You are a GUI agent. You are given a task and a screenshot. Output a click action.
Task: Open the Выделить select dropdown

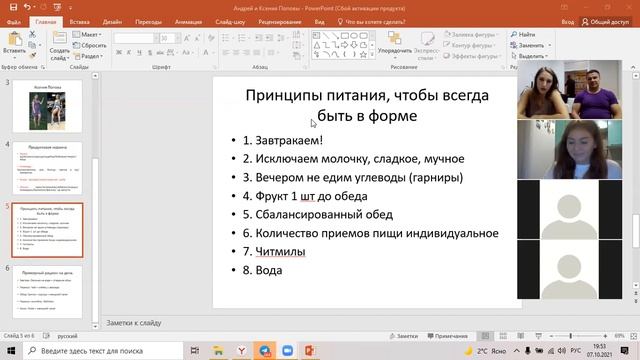click(x=529, y=56)
